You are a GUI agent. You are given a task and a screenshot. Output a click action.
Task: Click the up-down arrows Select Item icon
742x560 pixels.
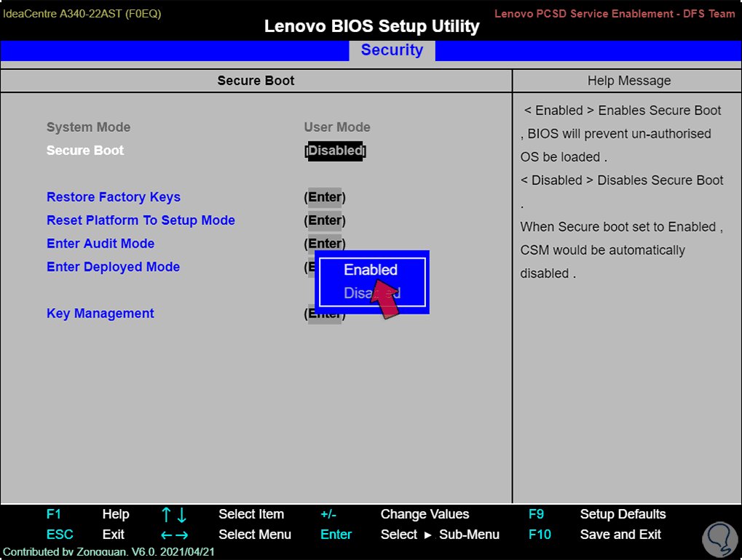click(174, 515)
